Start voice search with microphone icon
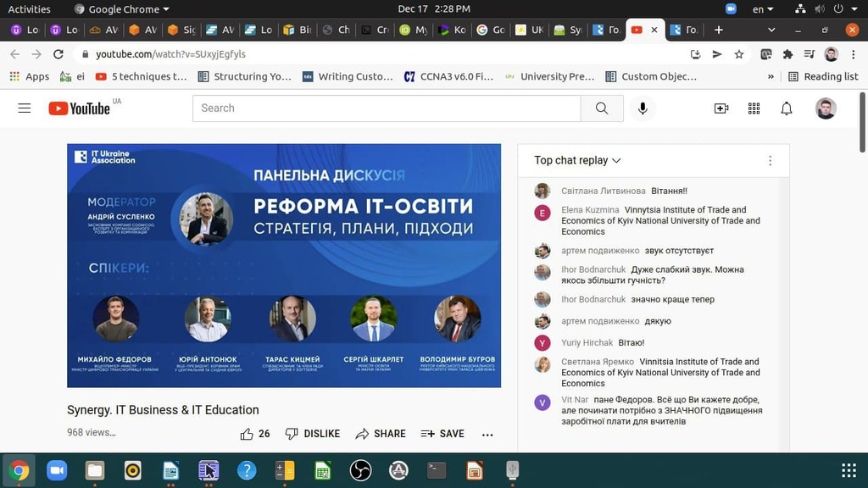This screenshot has height=488, width=868. (x=643, y=108)
